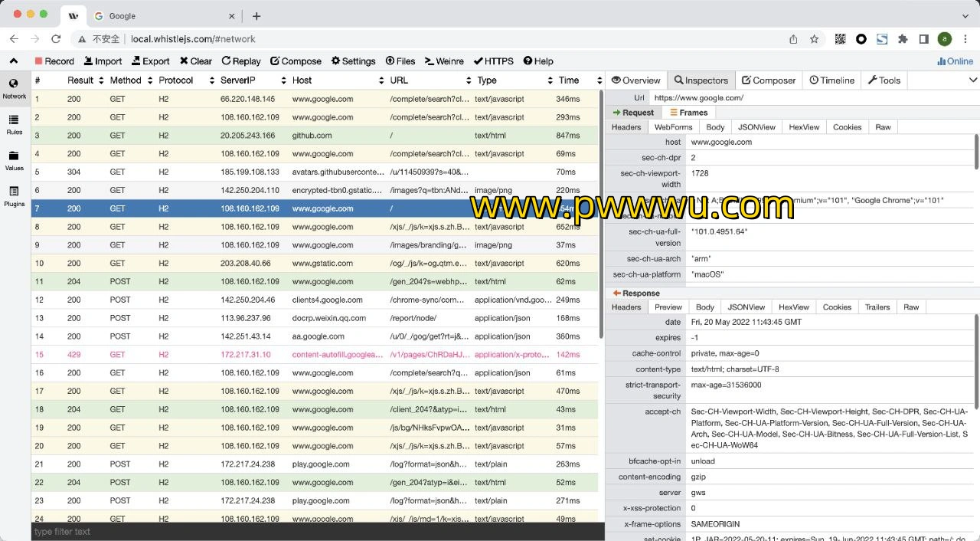
Task: Switch to the Overview tab
Action: tap(635, 80)
